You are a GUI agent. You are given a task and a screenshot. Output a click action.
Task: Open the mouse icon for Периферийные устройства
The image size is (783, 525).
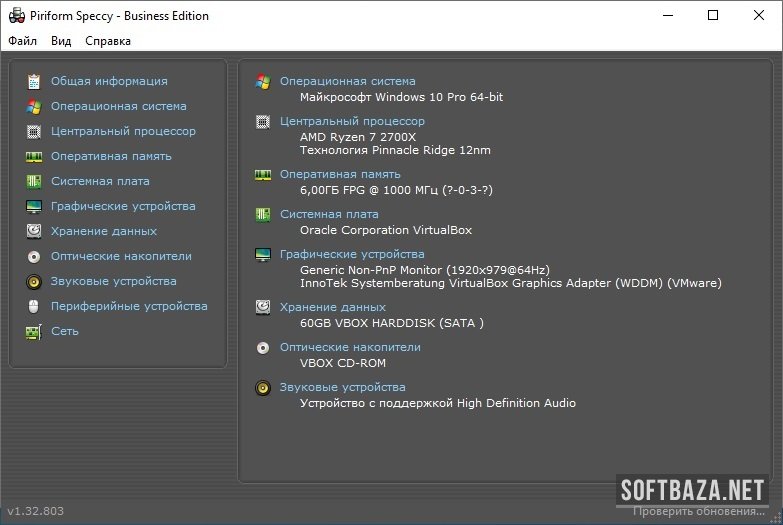[34, 306]
